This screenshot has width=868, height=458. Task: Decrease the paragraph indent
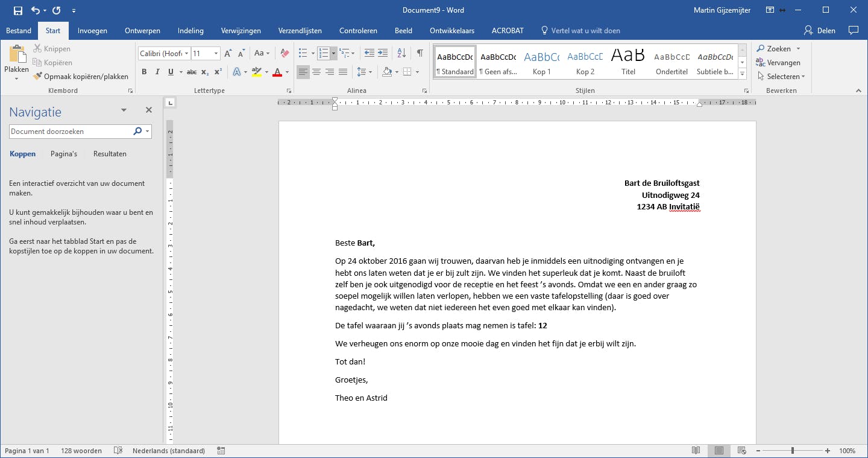(x=370, y=53)
